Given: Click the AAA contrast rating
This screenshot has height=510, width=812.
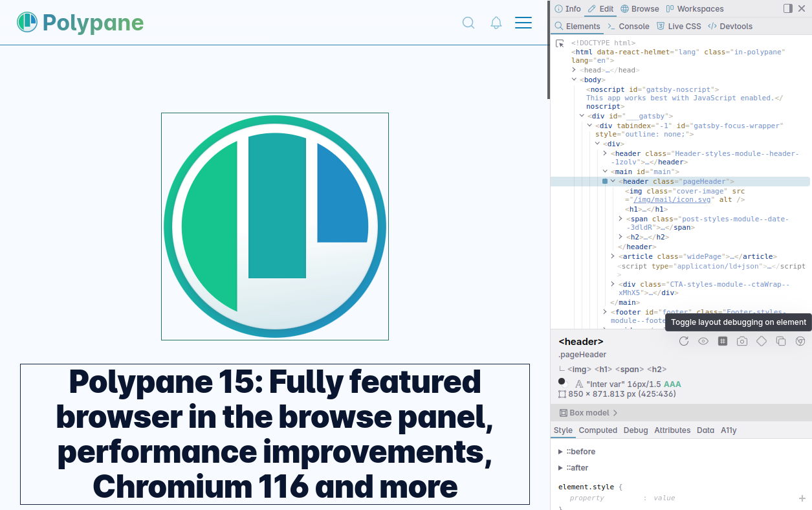Looking at the screenshot, I should 672,384.
